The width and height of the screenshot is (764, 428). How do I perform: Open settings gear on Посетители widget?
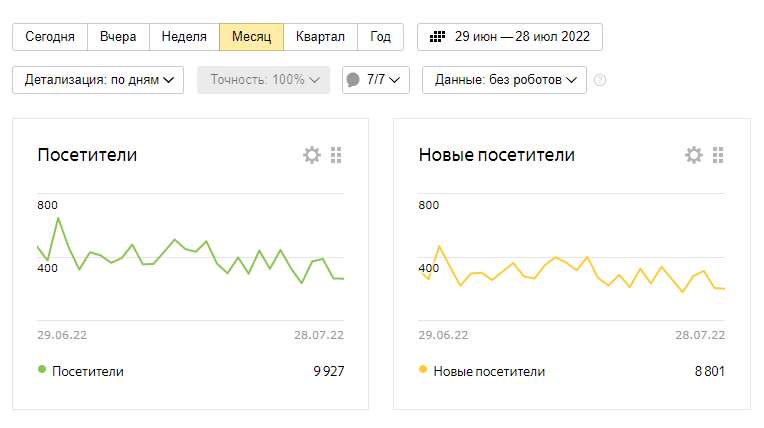click(312, 155)
